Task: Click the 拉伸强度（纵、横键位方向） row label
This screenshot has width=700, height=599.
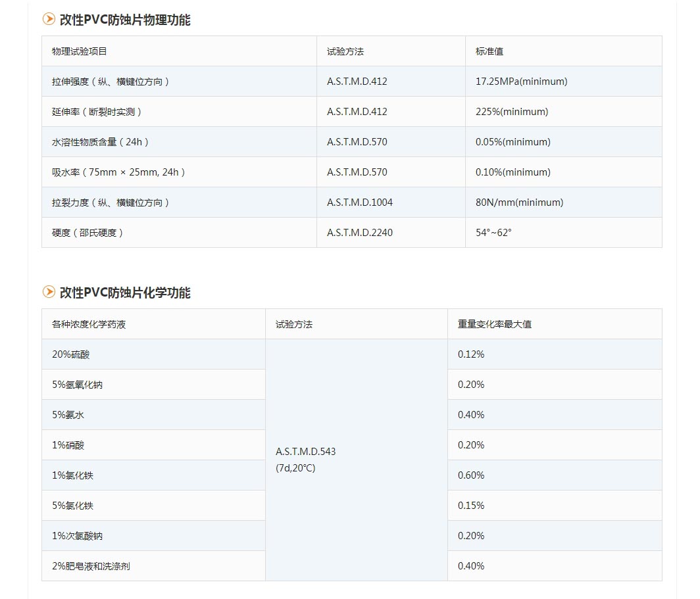Action: click(111, 82)
